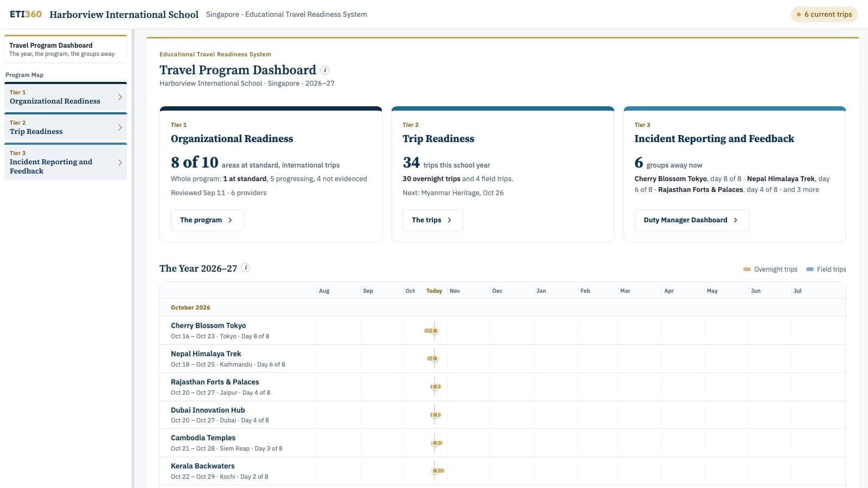Click the info icon next to The Year 2026–27
The height and width of the screenshot is (488, 868).
point(245,267)
